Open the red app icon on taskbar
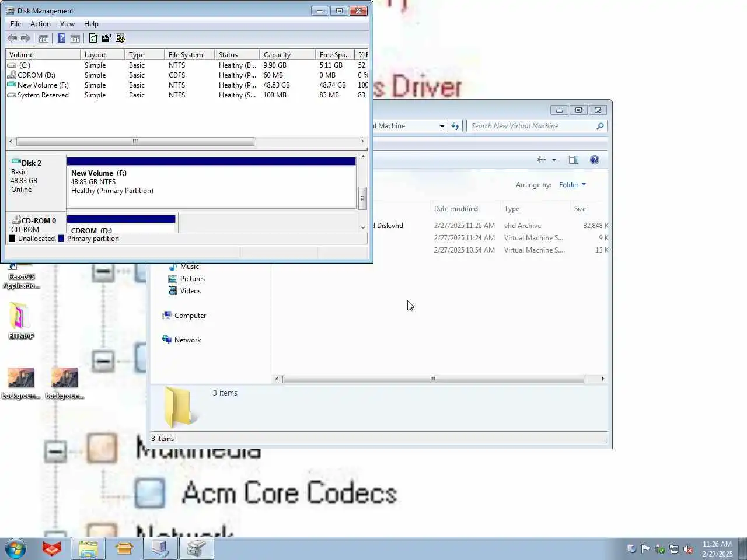This screenshot has height=560, width=747. click(x=52, y=549)
